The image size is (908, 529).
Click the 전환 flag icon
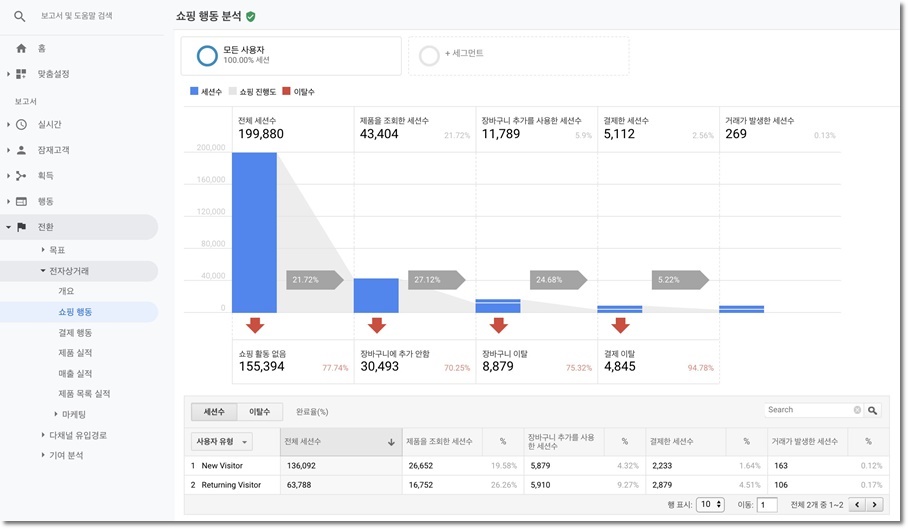21,227
